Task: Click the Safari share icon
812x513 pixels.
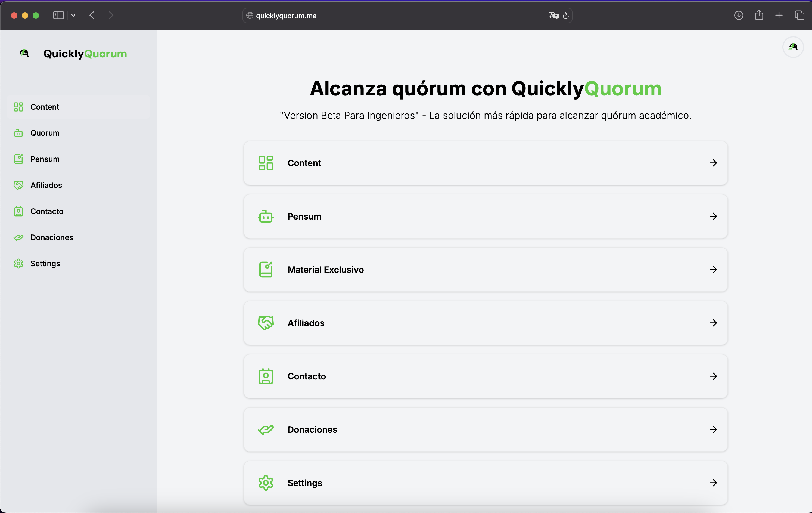Action: click(759, 15)
